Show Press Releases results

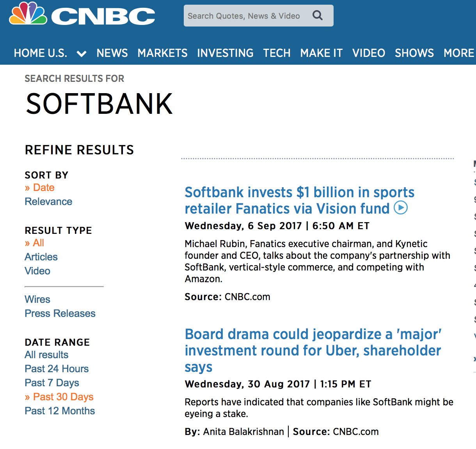(x=60, y=313)
